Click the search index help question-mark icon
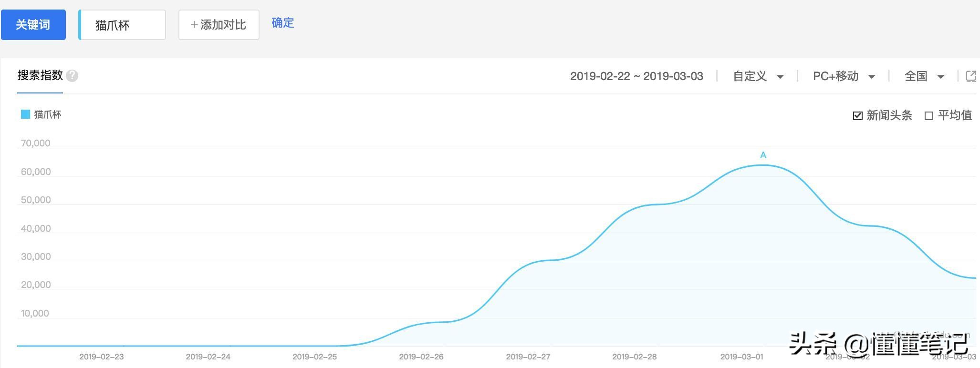The image size is (980, 368). pyautogui.click(x=72, y=76)
